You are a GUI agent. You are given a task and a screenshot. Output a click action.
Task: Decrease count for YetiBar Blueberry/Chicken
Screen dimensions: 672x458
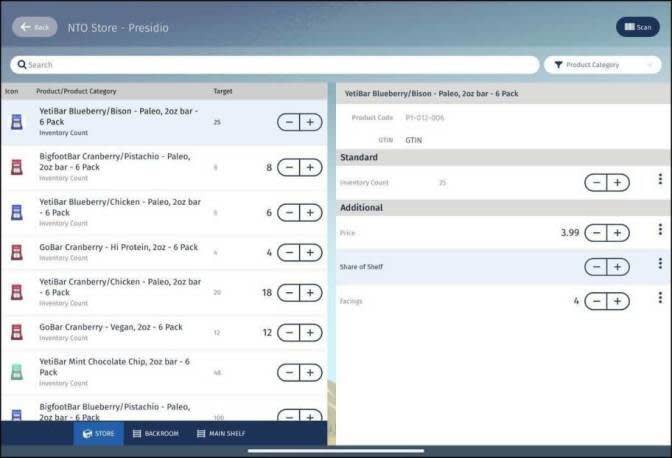coord(289,213)
